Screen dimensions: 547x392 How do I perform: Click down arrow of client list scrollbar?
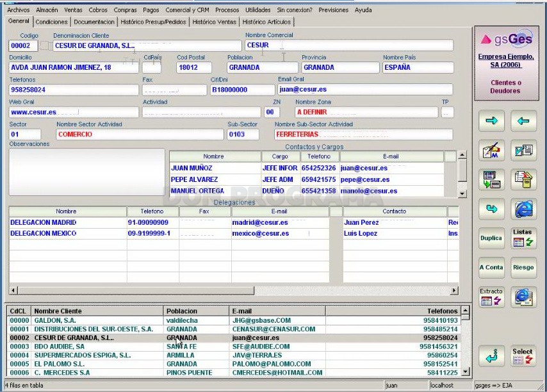coord(466,372)
